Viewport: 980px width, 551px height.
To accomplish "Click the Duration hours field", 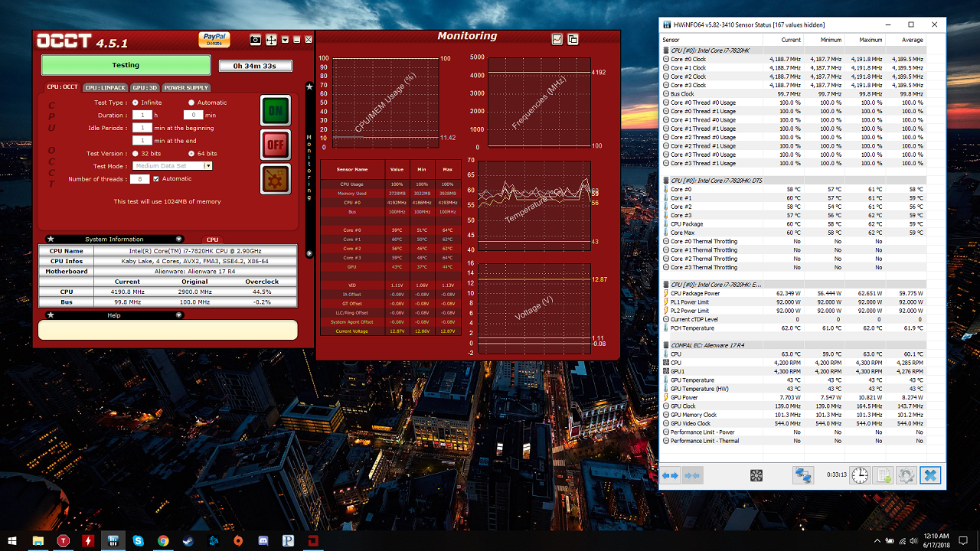I will pyautogui.click(x=142, y=115).
